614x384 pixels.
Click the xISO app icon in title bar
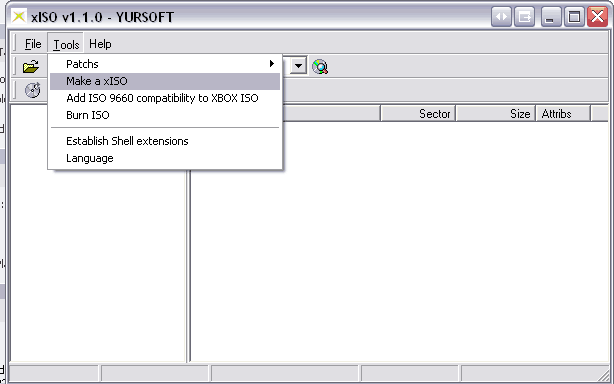pos(18,16)
